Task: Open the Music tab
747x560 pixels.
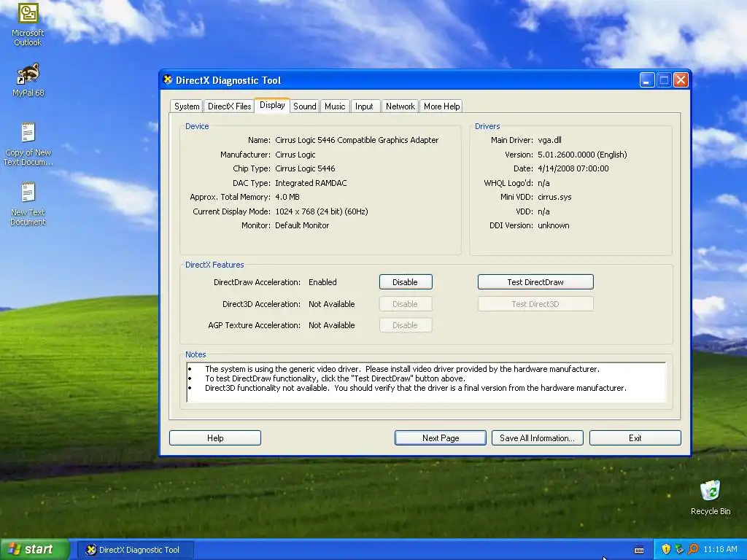Action: pyautogui.click(x=335, y=106)
